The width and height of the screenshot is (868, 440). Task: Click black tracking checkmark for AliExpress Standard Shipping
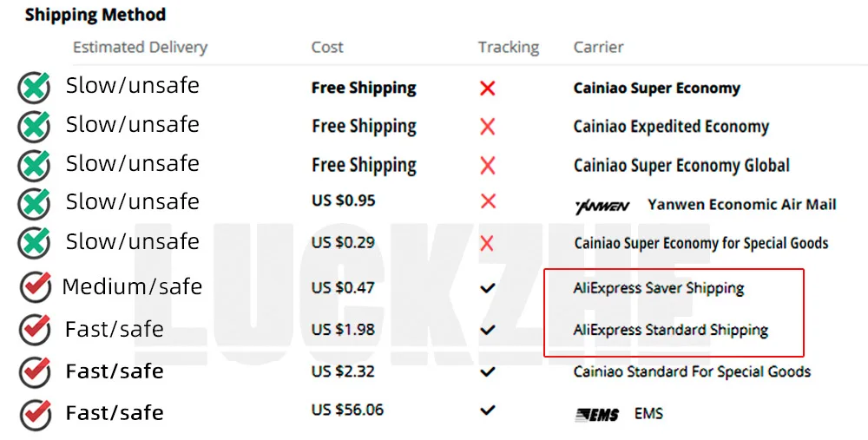pos(488,331)
